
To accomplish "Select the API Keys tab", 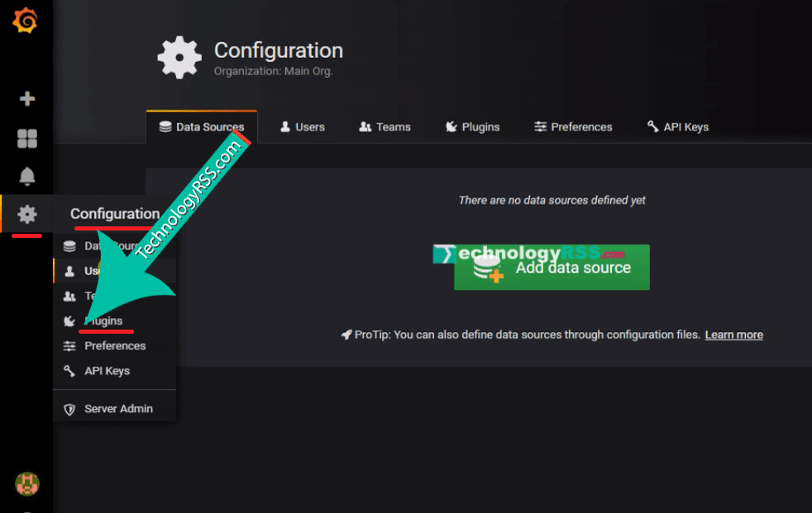I will pyautogui.click(x=677, y=127).
